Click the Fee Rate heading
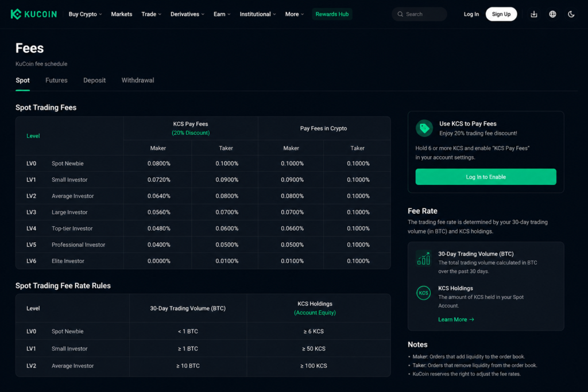Screen dimensions: 588x392 click(423, 211)
